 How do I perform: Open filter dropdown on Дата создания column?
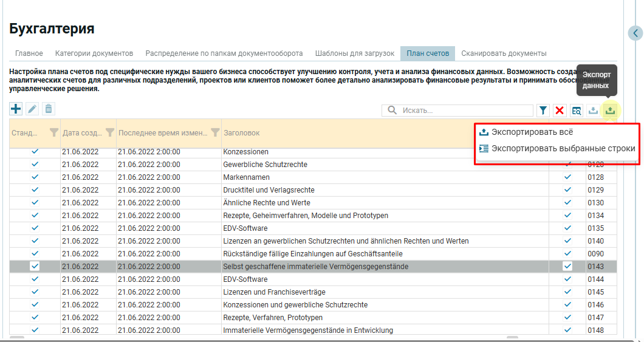click(x=109, y=132)
